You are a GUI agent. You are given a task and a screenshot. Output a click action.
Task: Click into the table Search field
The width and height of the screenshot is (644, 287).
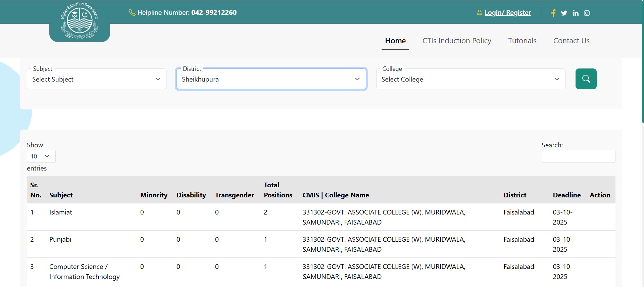[578, 156]
